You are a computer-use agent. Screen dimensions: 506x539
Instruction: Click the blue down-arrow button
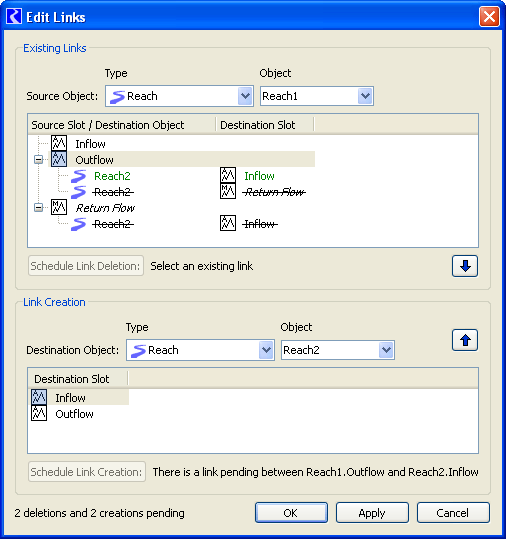click(465, 266)
